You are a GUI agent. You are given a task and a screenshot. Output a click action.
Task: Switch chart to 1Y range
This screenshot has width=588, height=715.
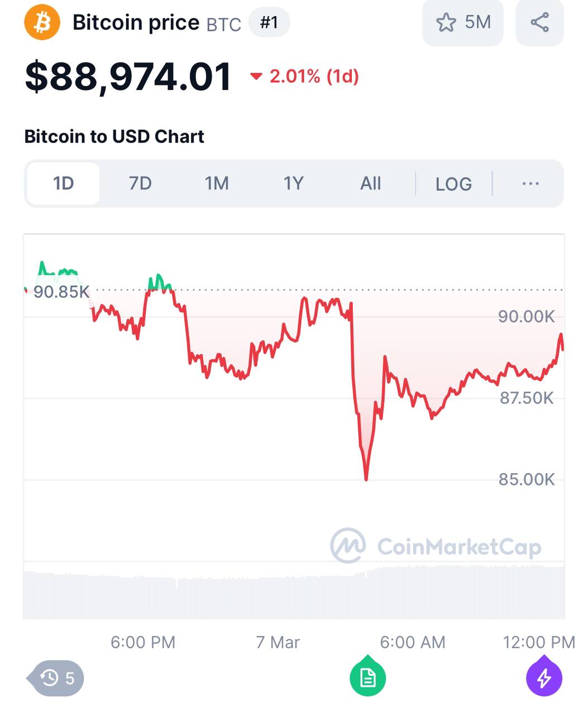pos(294,183)
